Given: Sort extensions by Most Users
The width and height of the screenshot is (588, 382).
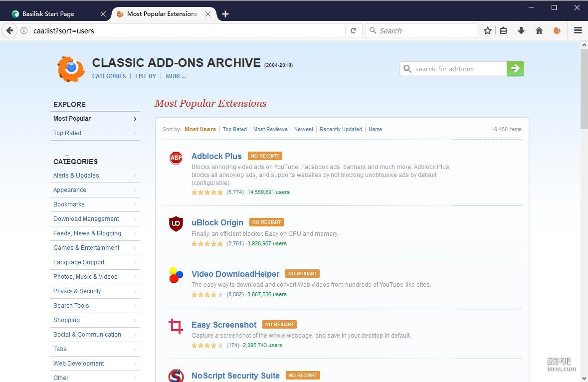Looking at the screenshot, I should [x=200, y=129].
